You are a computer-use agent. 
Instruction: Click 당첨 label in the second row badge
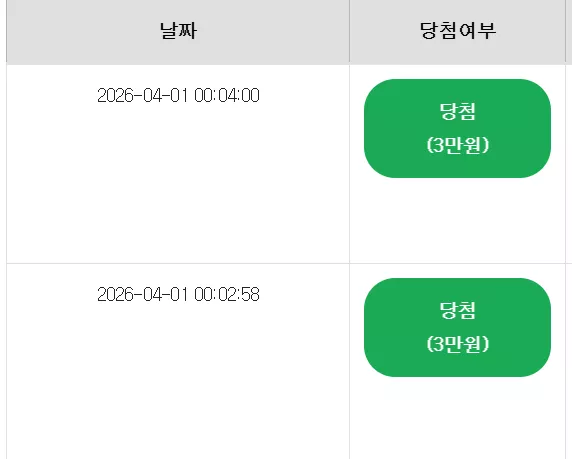point(457,310)
